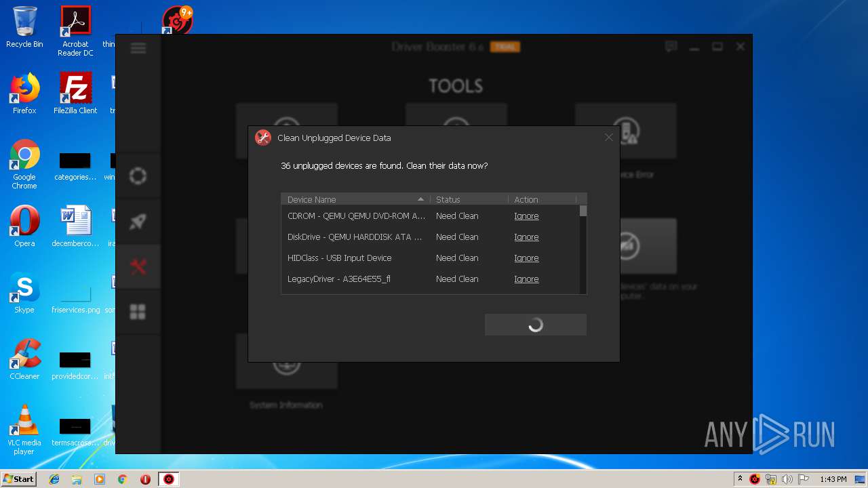Open the Boost rocket section in sidebar
The height and width of the screenshot is (488, 868).
tap(138, 222)
